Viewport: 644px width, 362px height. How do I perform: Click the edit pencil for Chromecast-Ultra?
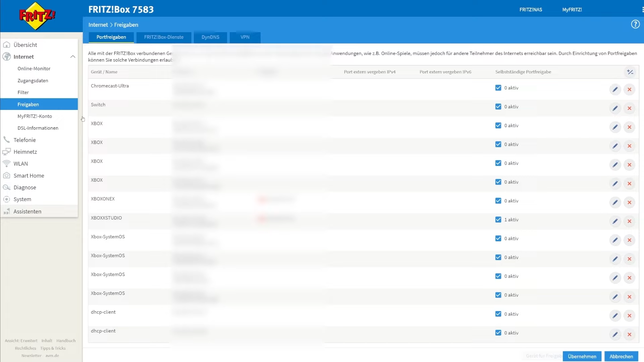[x=615, y=89]
